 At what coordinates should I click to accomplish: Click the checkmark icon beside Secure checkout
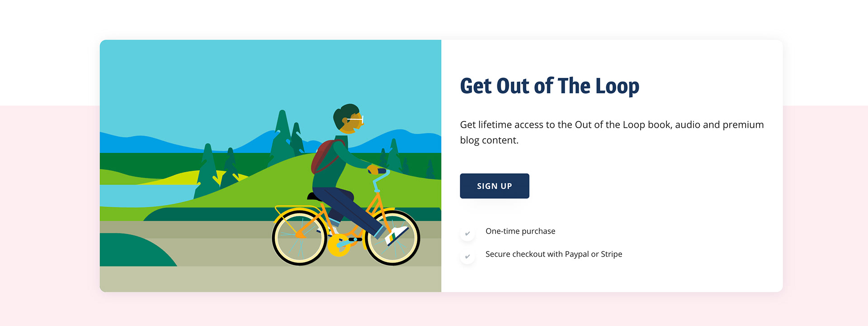point(467,257)
